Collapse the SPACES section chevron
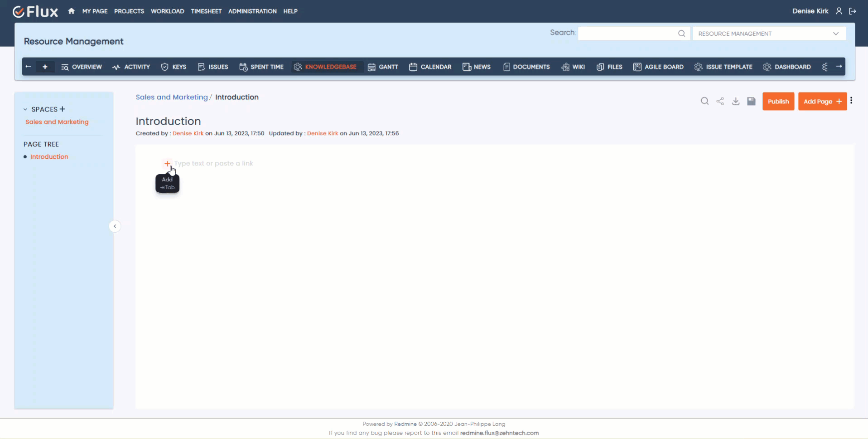Screen dimensions: 868x439 (x=24, y=109)
